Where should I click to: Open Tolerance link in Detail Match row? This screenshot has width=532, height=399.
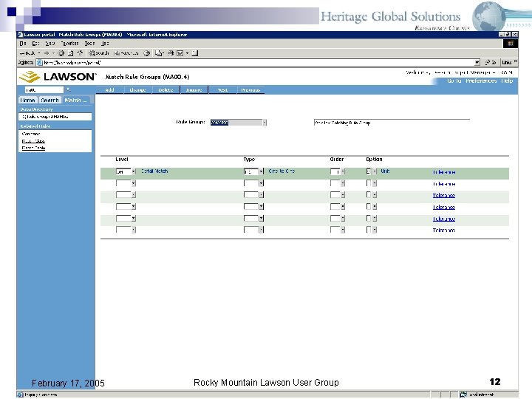click(x=444, y=172)
